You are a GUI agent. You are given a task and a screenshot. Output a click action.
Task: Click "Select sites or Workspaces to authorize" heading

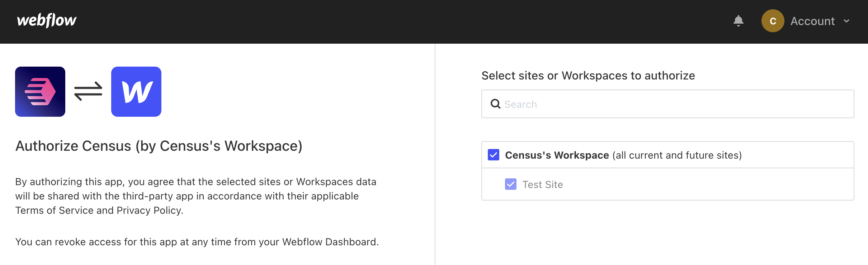coord(588,76)
